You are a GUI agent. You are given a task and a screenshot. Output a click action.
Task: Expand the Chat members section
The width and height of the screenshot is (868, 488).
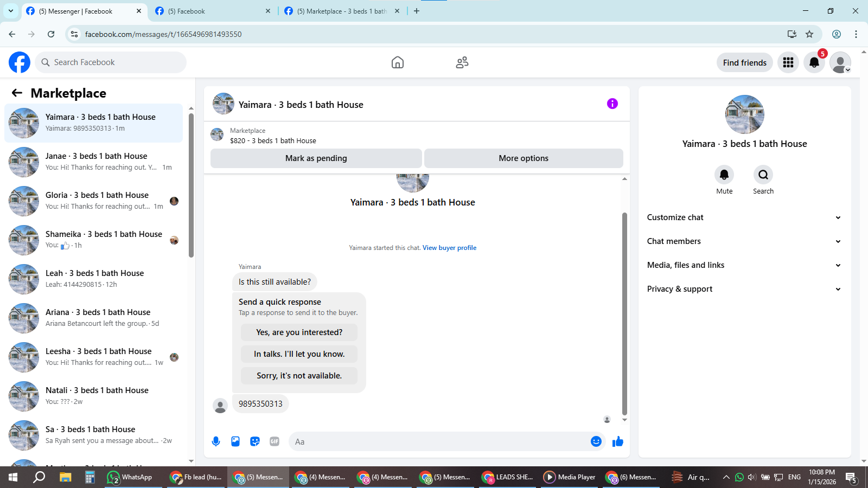[x=744, y=241]
